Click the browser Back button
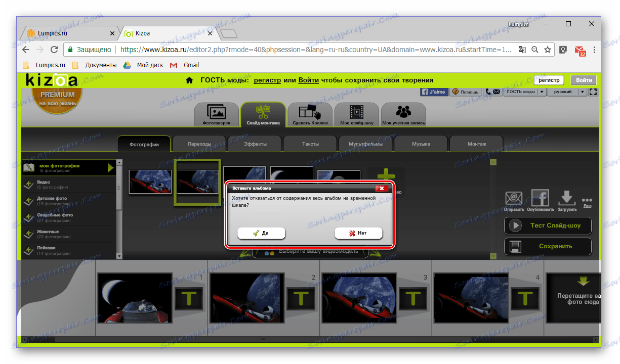The image size is (620, 364). click(x=26, y=50)
